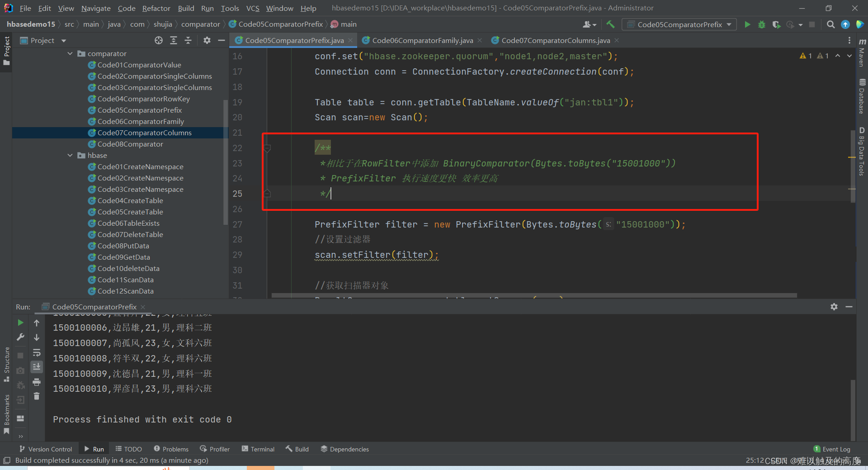The width and height of the screenshot is (868, 470).
Task: Start debugging with the bug icon
Action: tap(762, 24)
